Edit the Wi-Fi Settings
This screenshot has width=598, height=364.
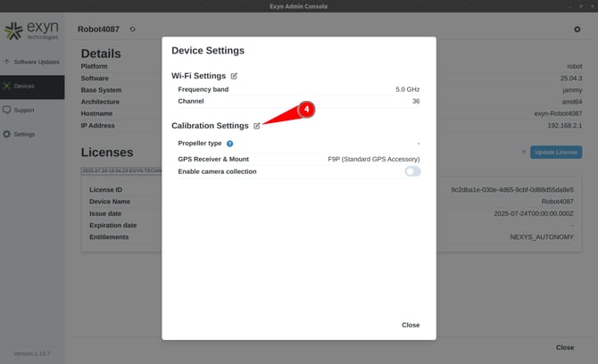pos(235,76)
